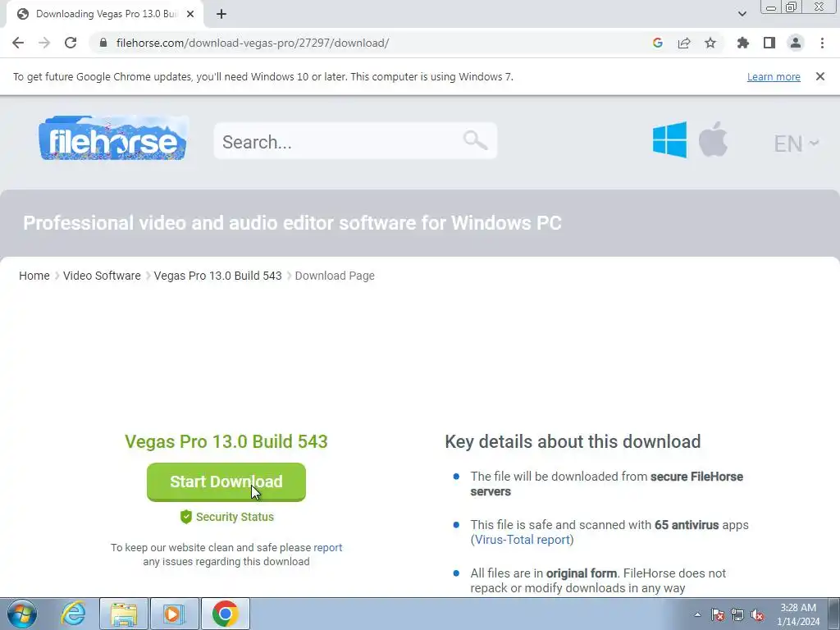The width and height of the screenshot is (840, 630).
Task: Click the browser forward arrow
Action: tap(44, 43)
